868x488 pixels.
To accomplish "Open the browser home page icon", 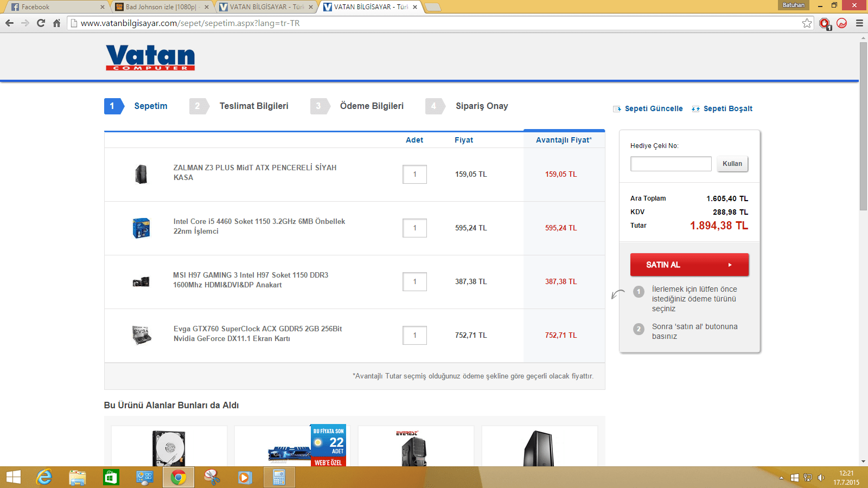I will tap(56, 23).
